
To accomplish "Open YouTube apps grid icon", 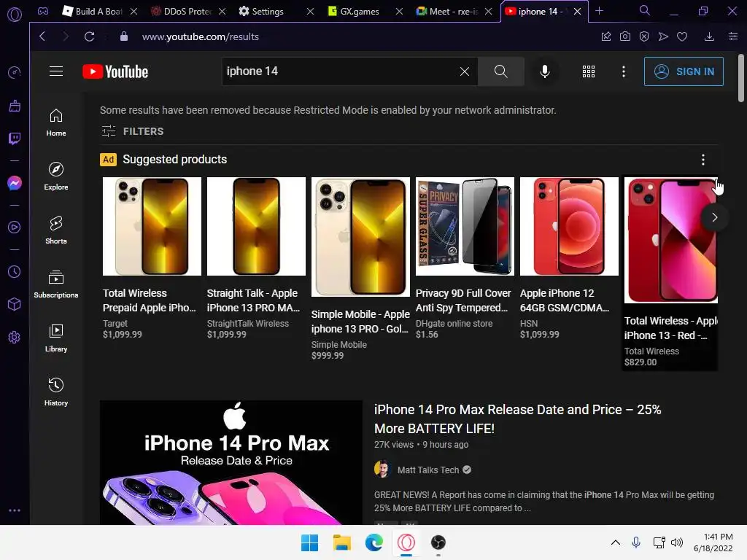I will tap(589, 71).
